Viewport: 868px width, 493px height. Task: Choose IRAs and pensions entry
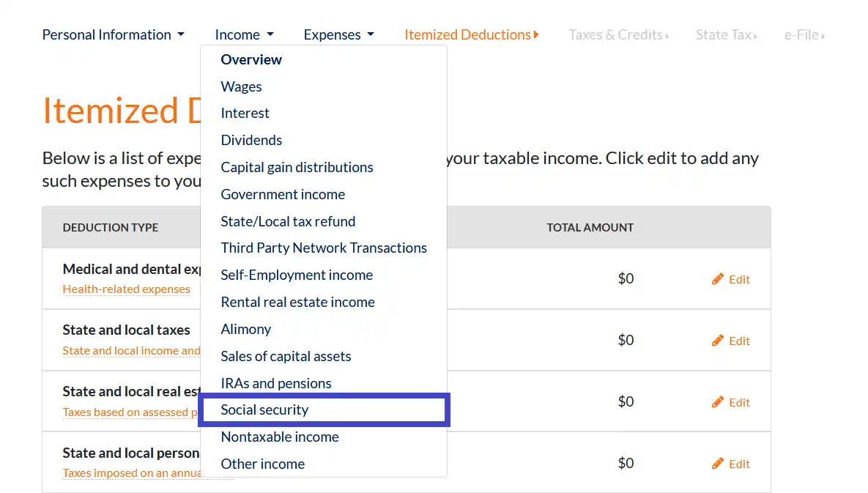point(276,383)
